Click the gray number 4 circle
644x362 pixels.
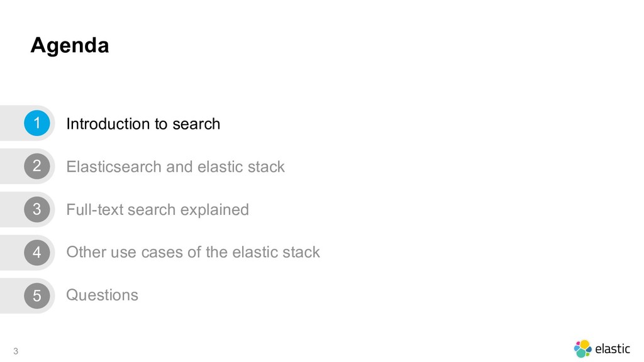[37, 253]
